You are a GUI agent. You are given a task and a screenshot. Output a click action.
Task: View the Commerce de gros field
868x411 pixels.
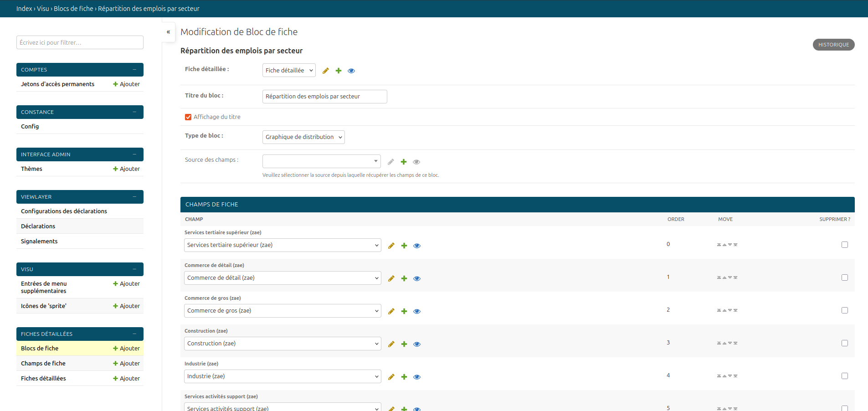click(x=417, y=311)
